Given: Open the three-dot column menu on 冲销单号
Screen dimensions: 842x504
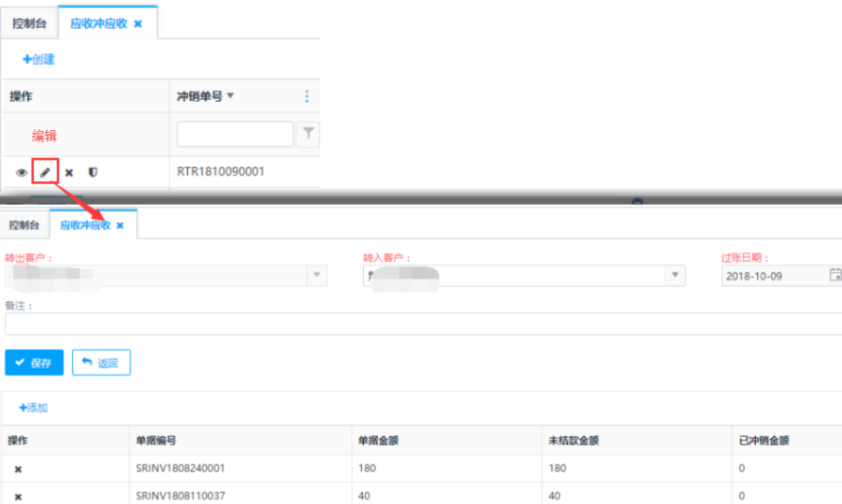Looking at the screenshot, I should point(306,96).
